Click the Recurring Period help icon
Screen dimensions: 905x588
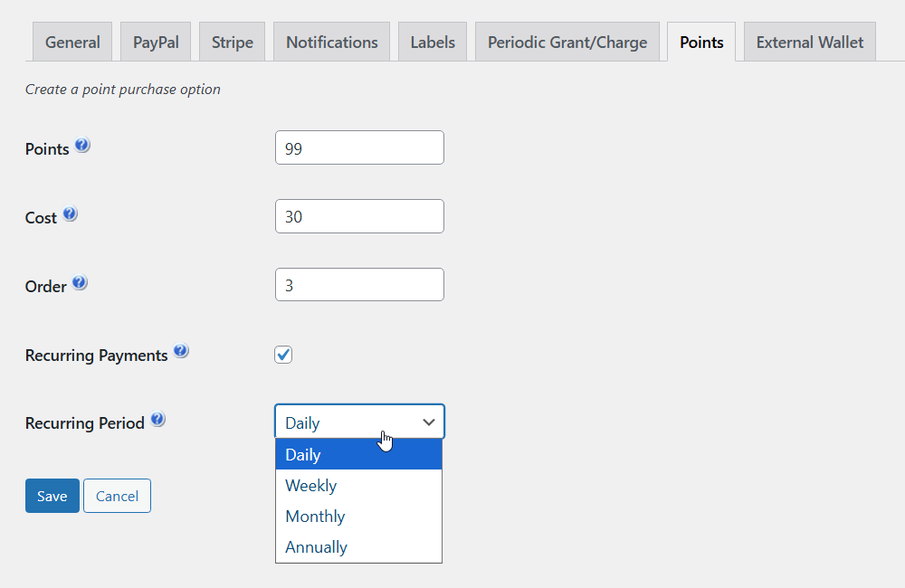pyautogui.click(x=157, y=420)
